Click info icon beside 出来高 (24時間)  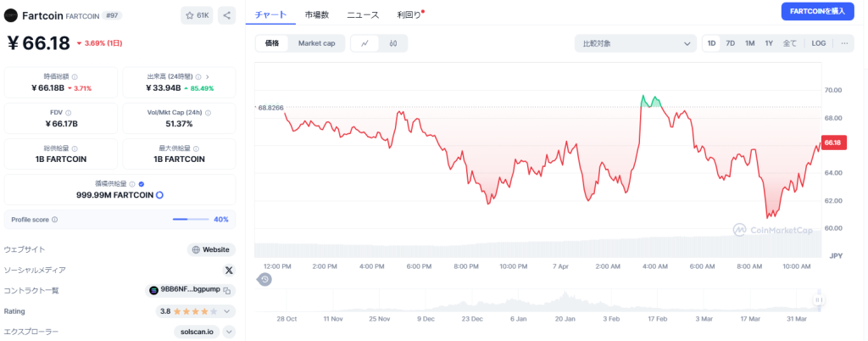pyautogui.click(x=198, y=77)
